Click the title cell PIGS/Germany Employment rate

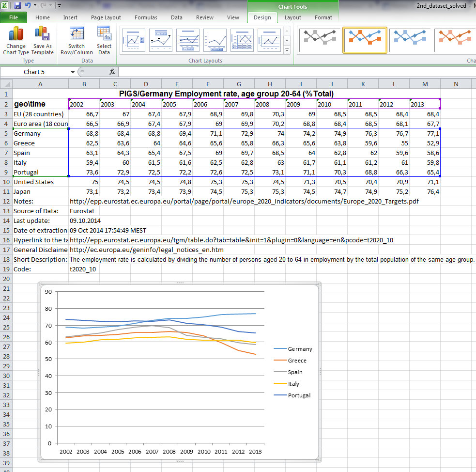[226, 94]
